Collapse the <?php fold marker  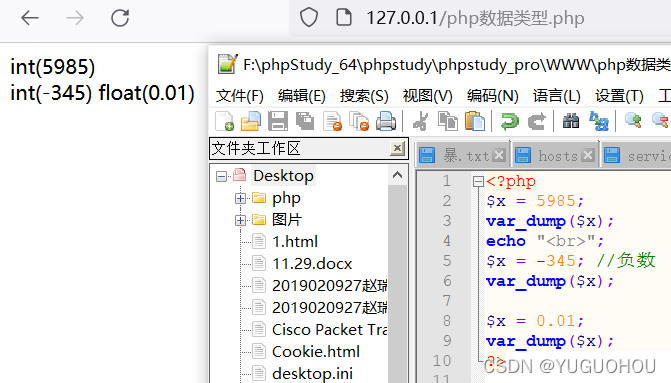(x=478, y=181)
